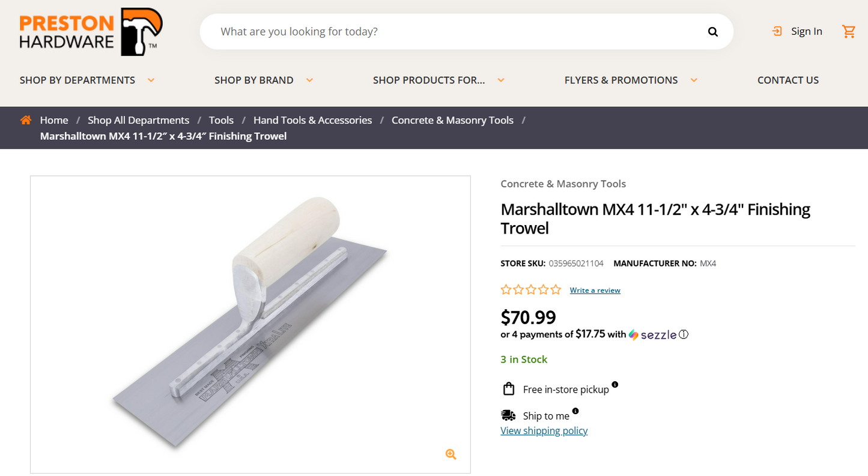
Task: Open the Flyers & Promotions dropdown
Action: tap(621, 80)
